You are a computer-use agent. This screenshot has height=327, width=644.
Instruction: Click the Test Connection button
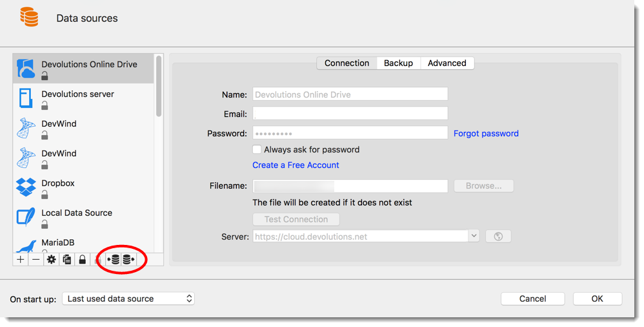pos(296,219)
